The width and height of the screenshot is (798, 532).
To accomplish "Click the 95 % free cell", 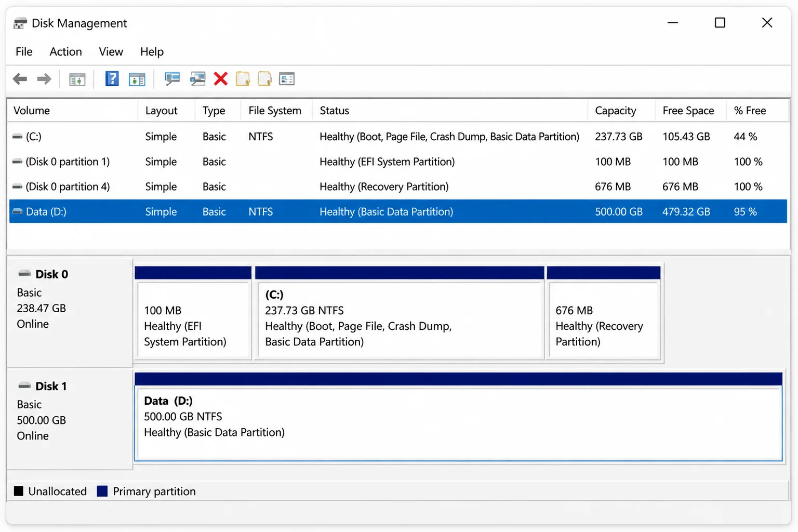I will (746, 211).
